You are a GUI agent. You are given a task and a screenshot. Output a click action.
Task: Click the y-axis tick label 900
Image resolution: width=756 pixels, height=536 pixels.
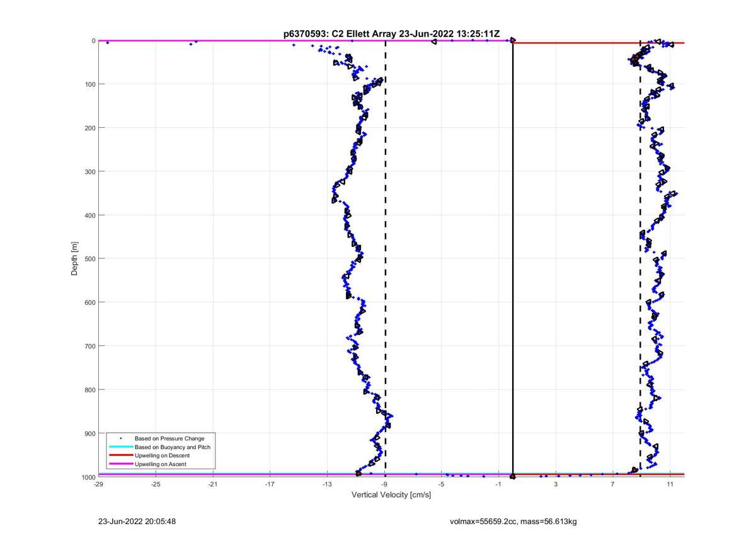point(89,433)
